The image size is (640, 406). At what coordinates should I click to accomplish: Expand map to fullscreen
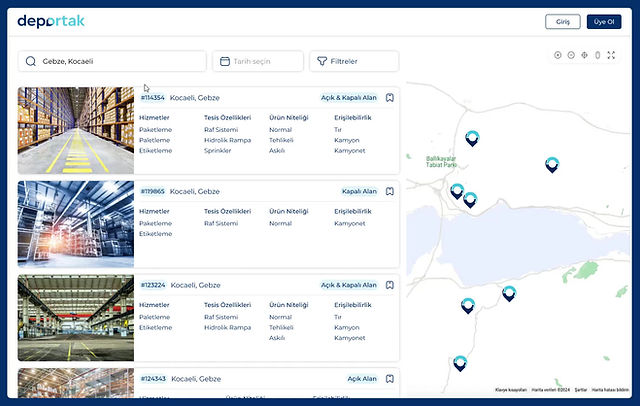611,55
